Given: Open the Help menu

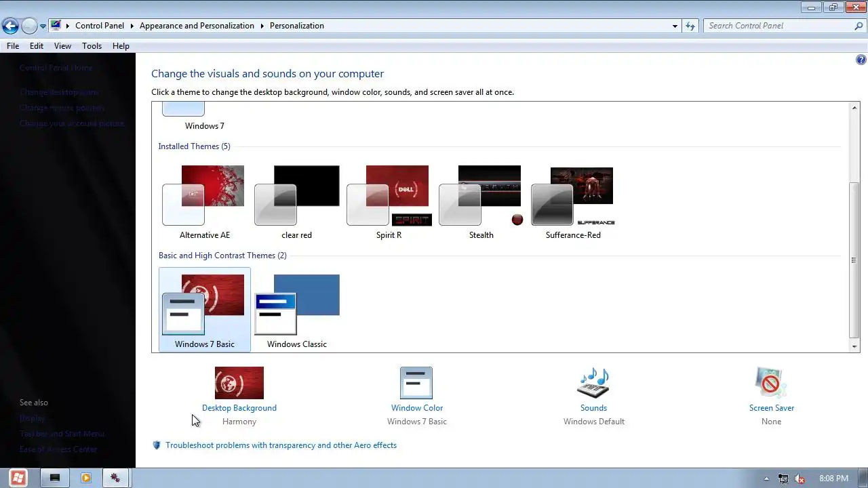Looking at the screenshot, I should point(121,46).
